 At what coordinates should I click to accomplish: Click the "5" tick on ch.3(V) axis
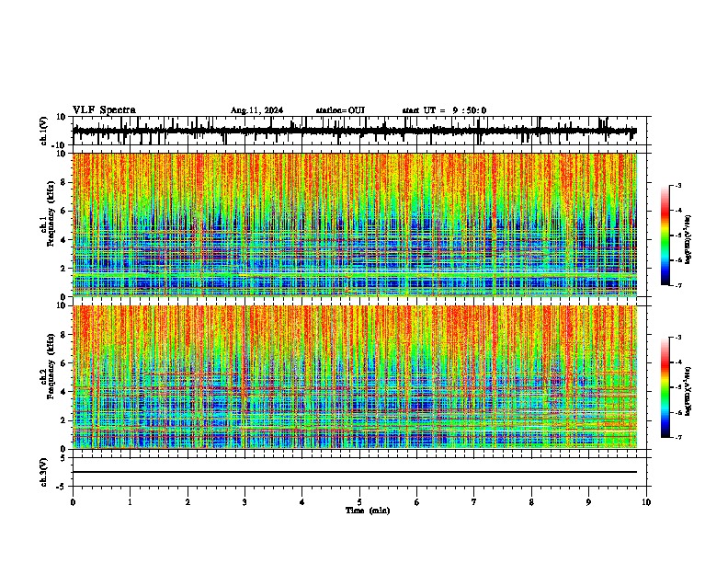point(63,458)
